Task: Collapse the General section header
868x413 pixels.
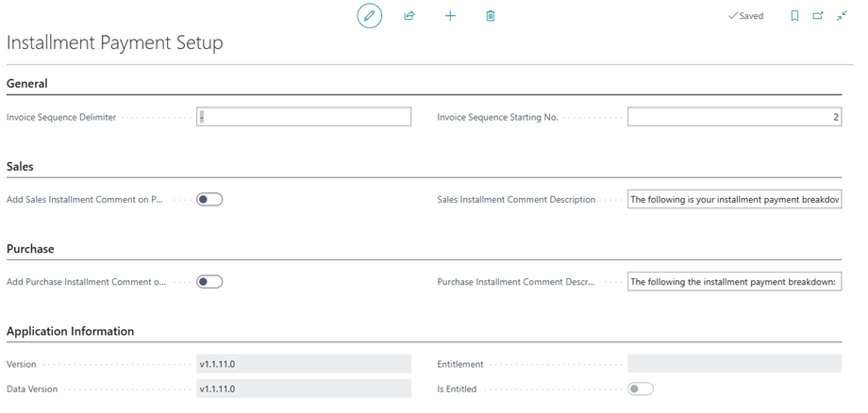Action: (x=27, y=84)
